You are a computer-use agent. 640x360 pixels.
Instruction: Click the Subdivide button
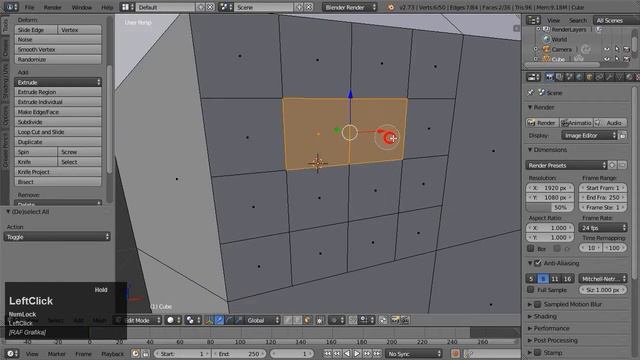(x=58, y=122)
